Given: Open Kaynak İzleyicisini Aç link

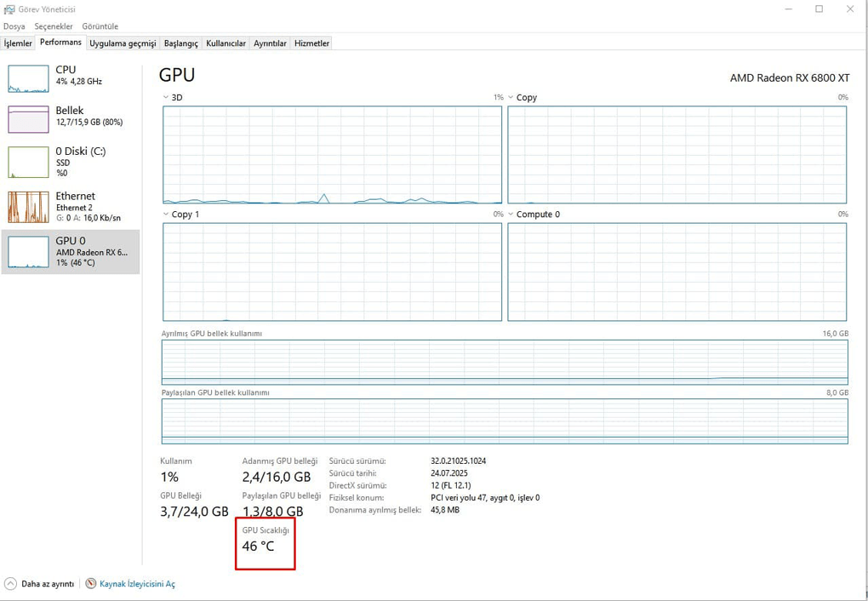Looking at the screenshot, I should click(x=137, y=584).
